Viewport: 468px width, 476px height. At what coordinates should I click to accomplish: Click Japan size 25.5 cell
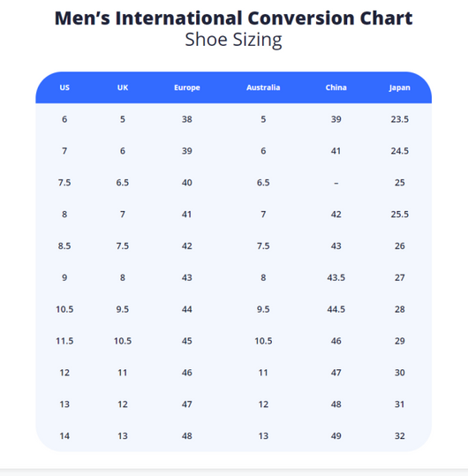point(399,215)
